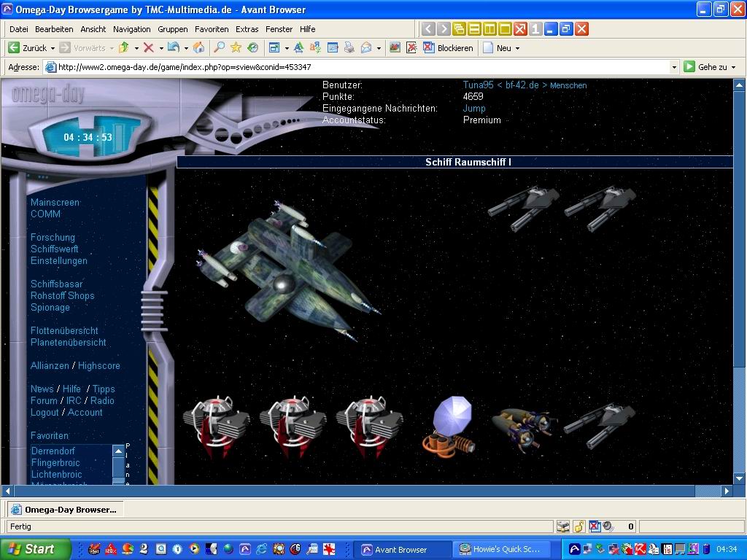Click the Favoriten list scroll-up arrow
Image resolution: width=747 pixels, height=560 pixels.
pyautogui.click(x=119, y=451)
